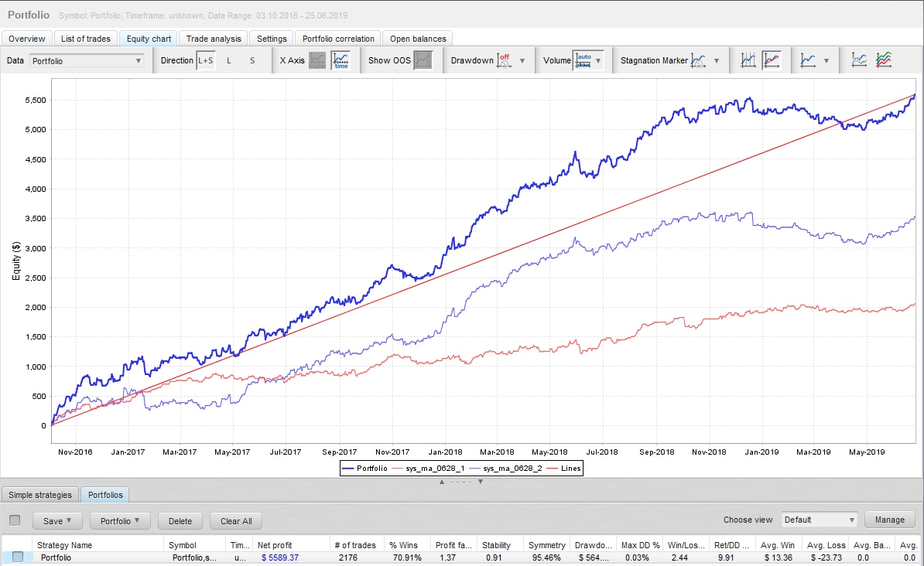The image size is (924, 566).
Task: Set X Axis to time mode icon
Action: 341,60
